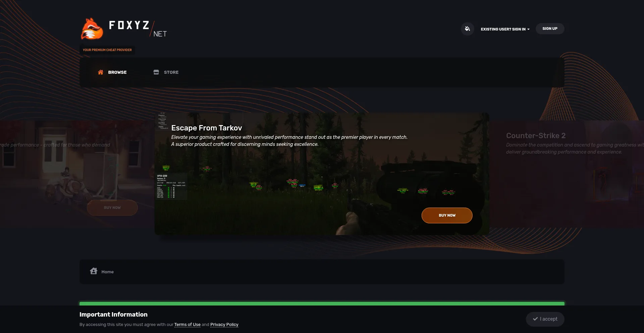This screenshot has width=644, height=333.
Task: Select the previous carousel slide on the left
Action: point(77,174)
